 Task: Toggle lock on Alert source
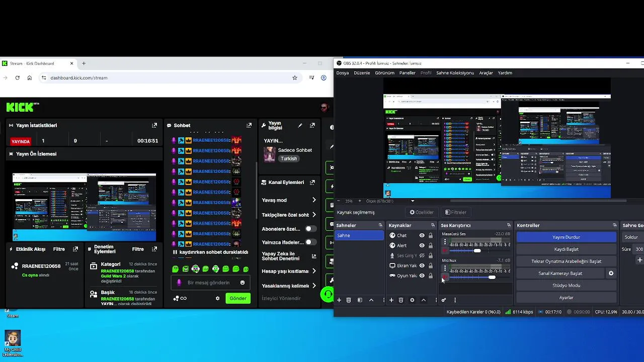(430, 245)
